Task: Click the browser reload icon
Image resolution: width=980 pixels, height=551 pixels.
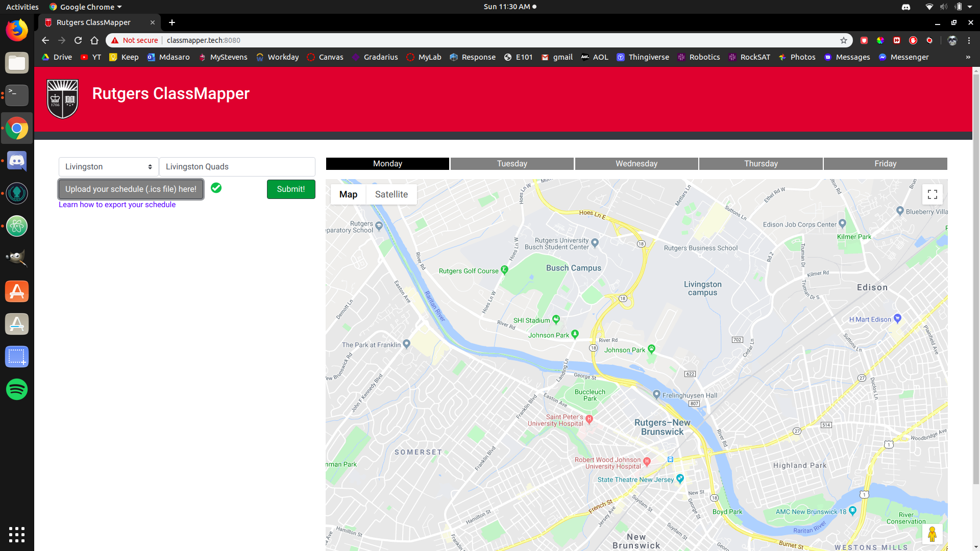Action: [78, 40]
